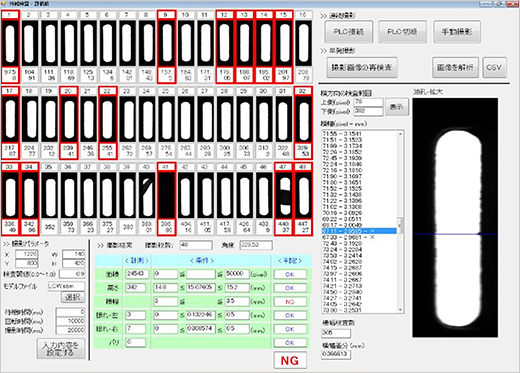Image resolution: width=520 pixels, height=373 pixels.
Task: Select thumbnail image number 41
Action: tap(166, 199)
